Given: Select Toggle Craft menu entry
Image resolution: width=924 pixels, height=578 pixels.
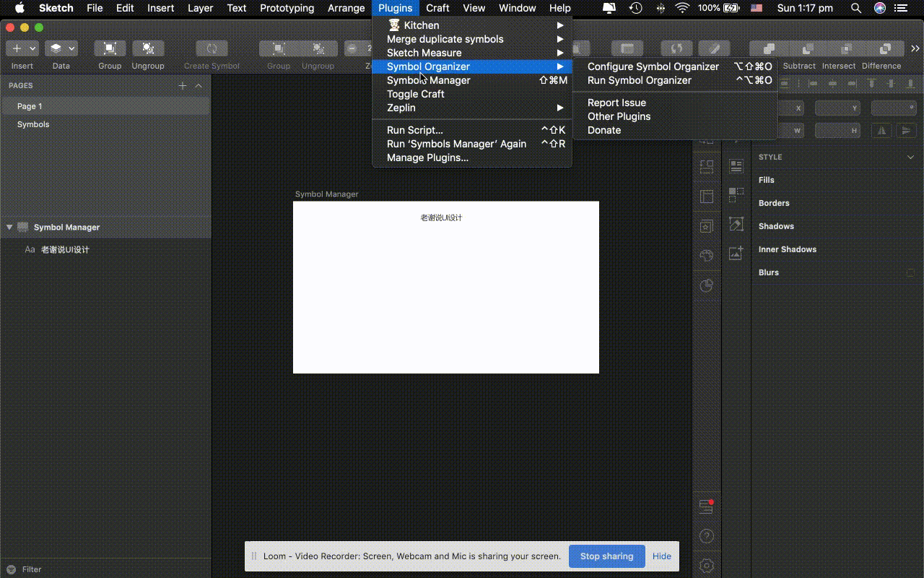Looking at the screenshot, I should coord(472,94).
